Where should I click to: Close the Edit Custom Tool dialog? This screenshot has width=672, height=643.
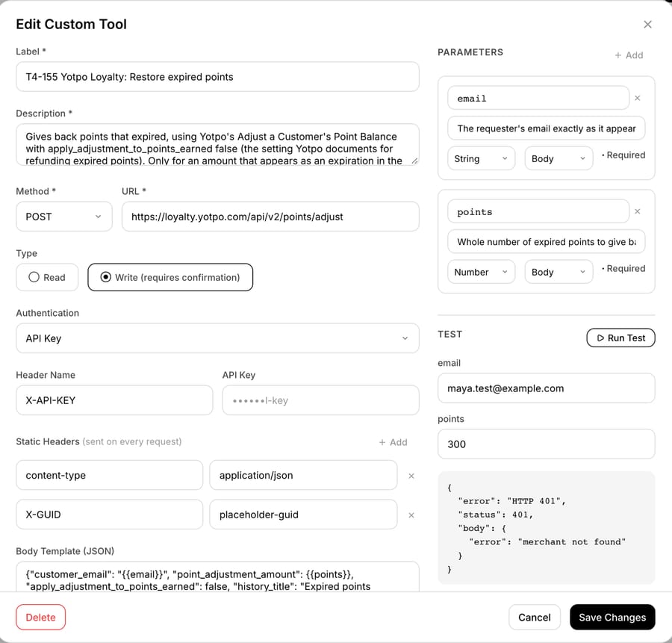647,25
